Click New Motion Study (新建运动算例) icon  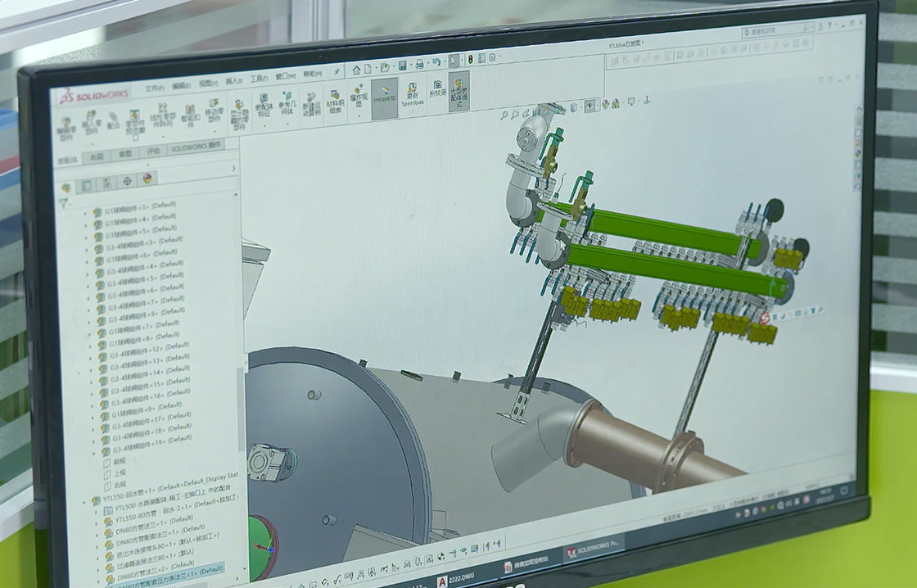311,104
